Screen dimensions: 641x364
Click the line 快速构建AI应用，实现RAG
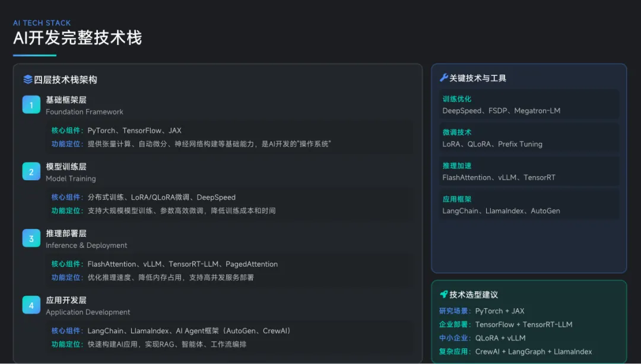click(167, 344)
